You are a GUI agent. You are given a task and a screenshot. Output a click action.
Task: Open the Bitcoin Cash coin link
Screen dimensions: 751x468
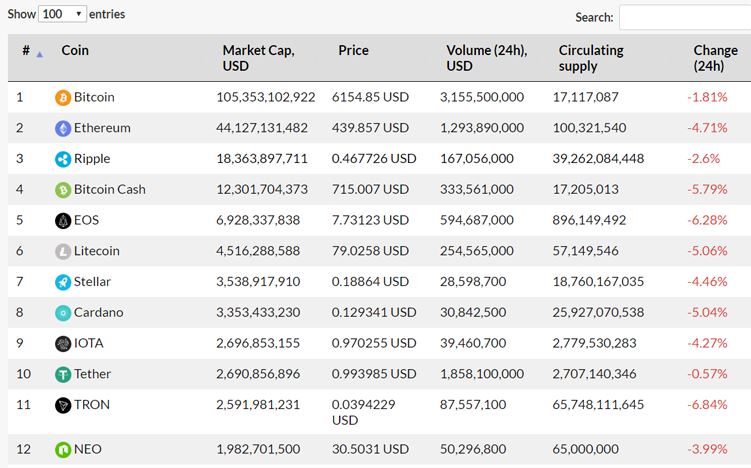tap(110, 190)
